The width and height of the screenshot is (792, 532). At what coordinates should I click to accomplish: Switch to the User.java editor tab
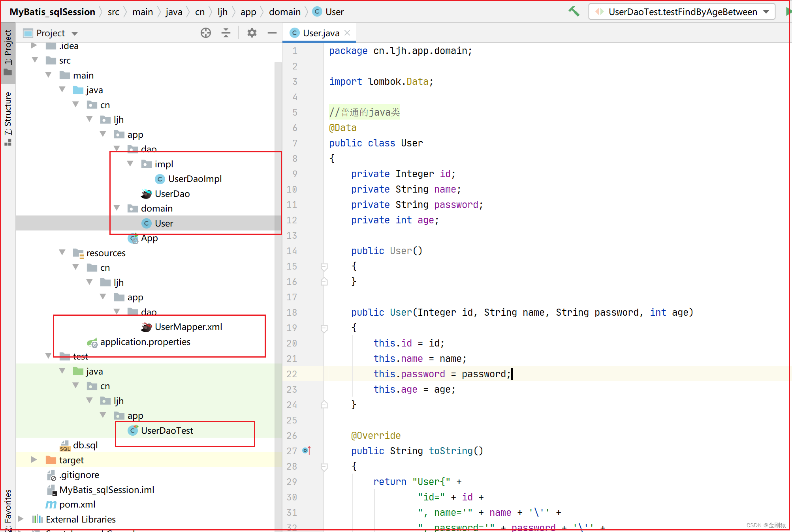click(321, 33)
